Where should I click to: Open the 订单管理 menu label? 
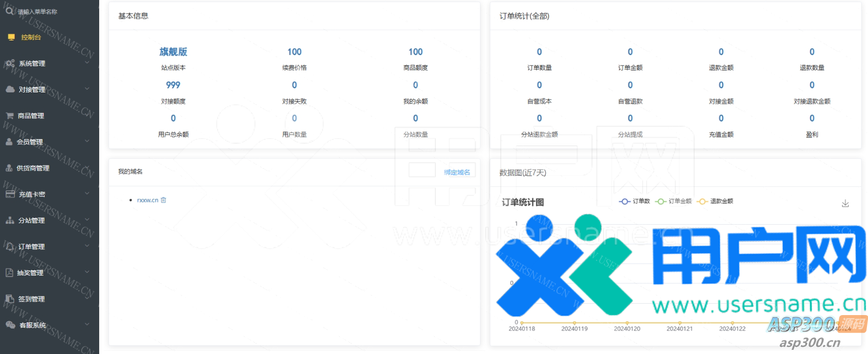click(32, 247)
